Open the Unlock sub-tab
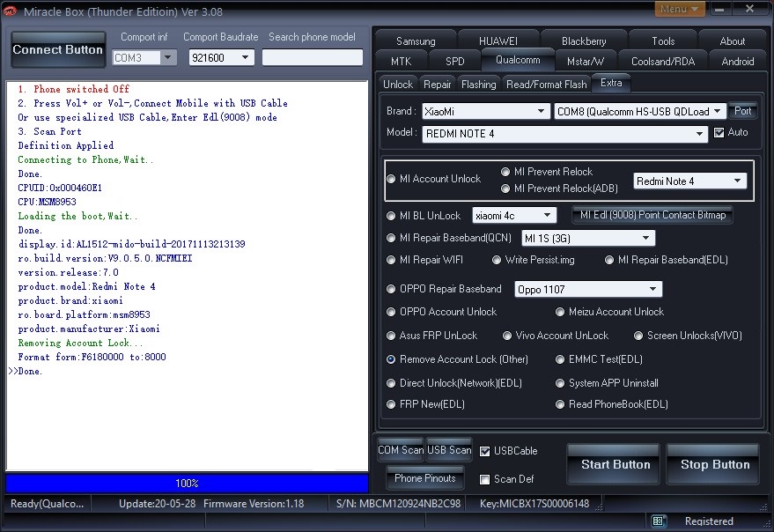 tap(398, 85)
